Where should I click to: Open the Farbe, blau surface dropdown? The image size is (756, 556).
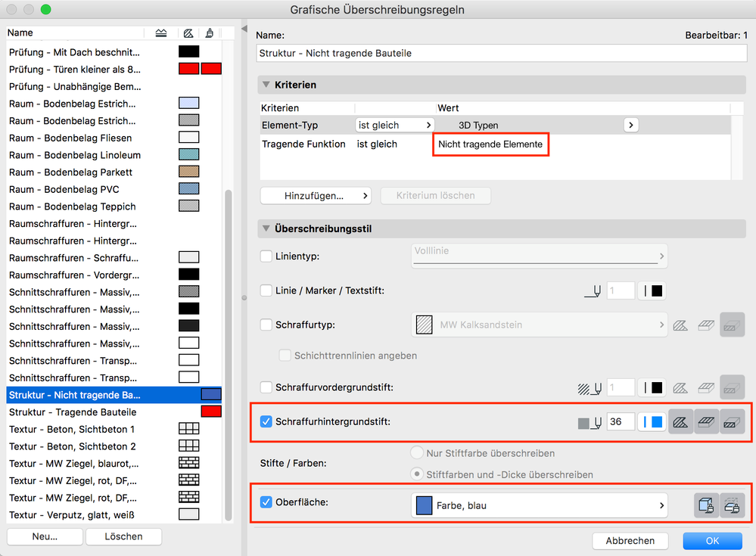(539, 505)
